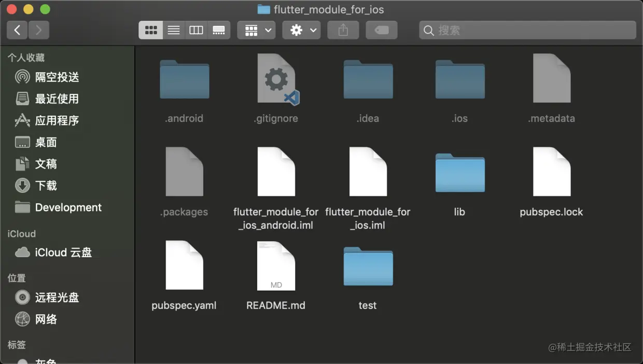643x364 pixels.
Task: Open 桌面 in the sidebar
Action: (67, 142)
